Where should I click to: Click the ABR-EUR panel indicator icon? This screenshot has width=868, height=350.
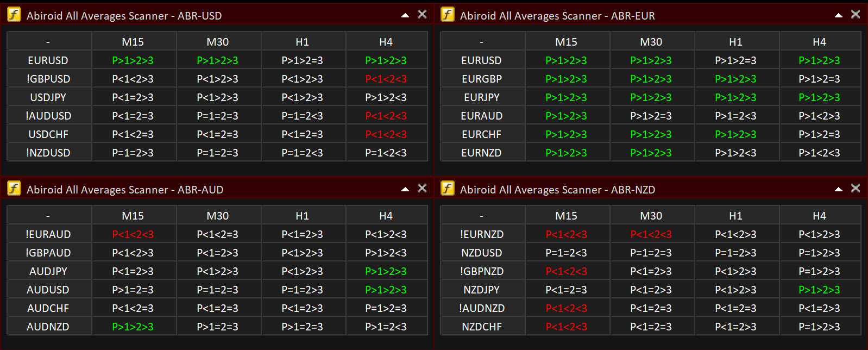tap(448, 15)
